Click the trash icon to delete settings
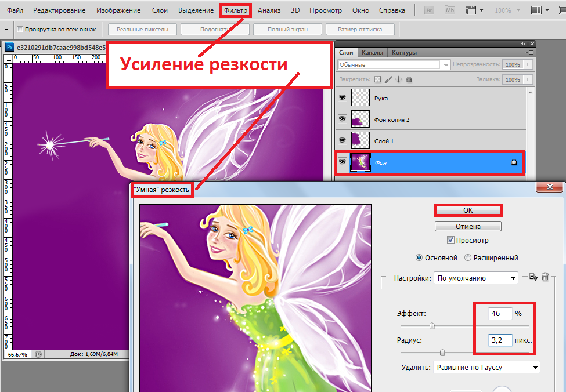 tap(545, 278)
